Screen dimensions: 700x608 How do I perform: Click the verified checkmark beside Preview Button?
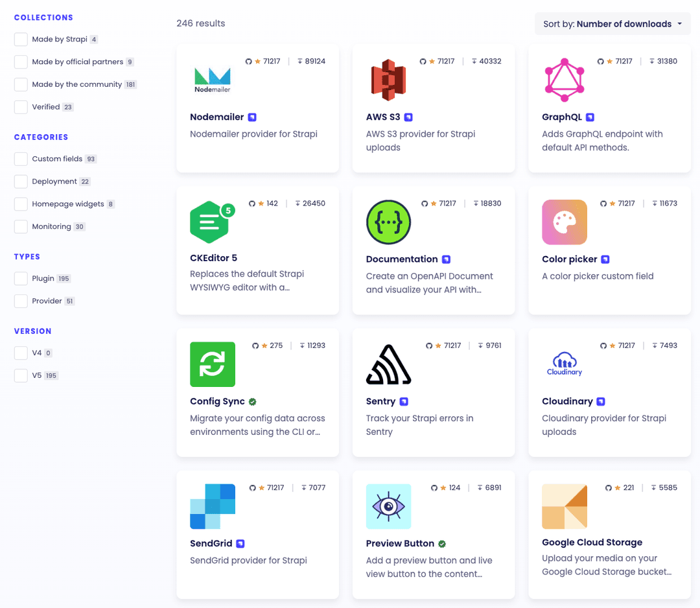pos(442,544)
